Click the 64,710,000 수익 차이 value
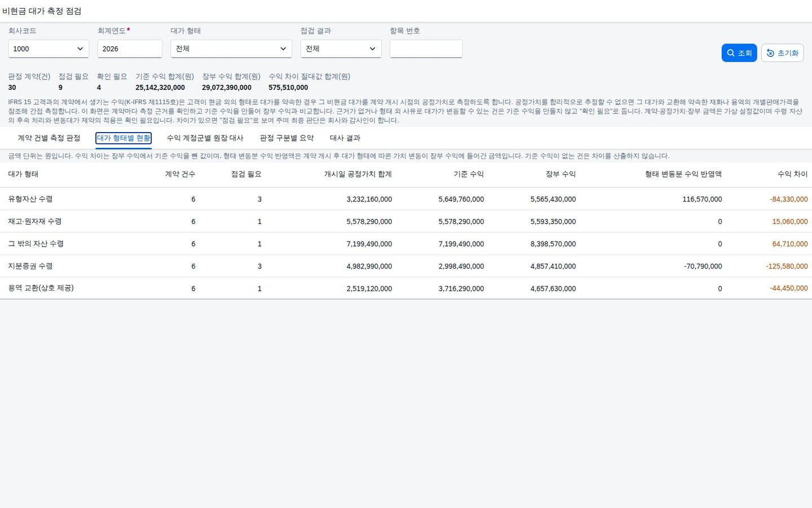812x508 pixels. click(790, 244)
